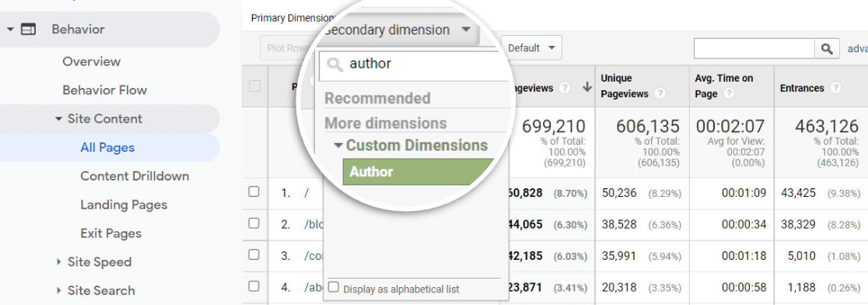Open the / page link in row 1

pyautogui.click(x=306, y=193)
